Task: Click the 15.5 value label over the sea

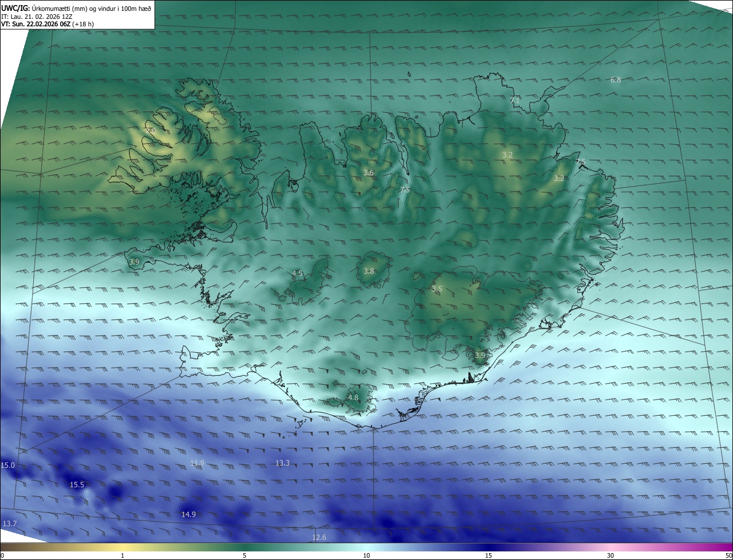Action: (77, 485)
